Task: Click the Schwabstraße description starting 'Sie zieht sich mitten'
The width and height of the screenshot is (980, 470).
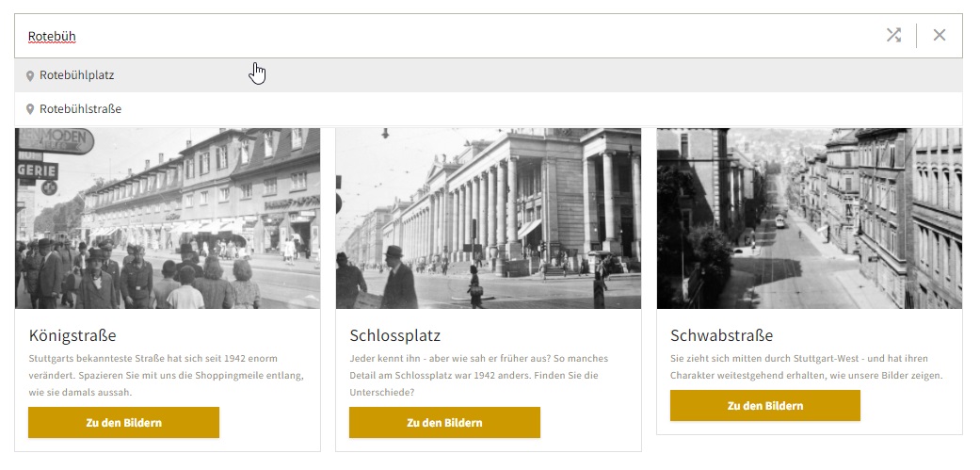Action: pyautogui.click(x=806, y=367)
